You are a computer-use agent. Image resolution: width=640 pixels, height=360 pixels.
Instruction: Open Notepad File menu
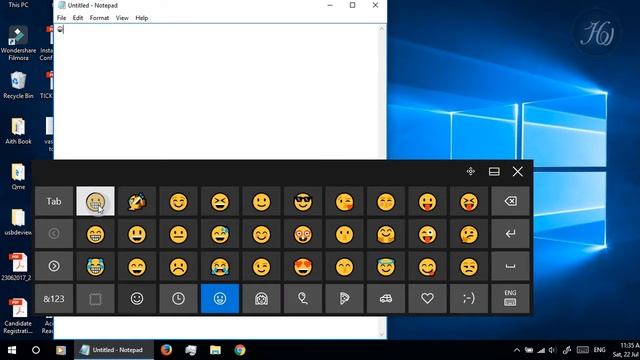coord(61,18)
